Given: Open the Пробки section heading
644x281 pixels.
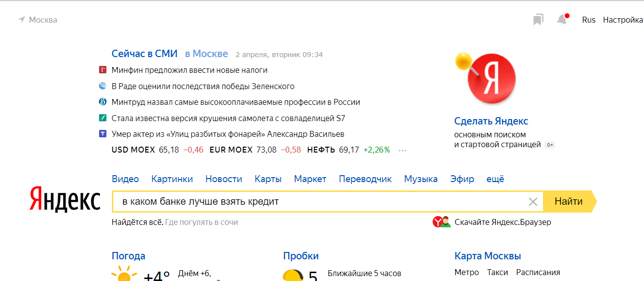Looking at the screenshot, I should click(x=301, y=256).
